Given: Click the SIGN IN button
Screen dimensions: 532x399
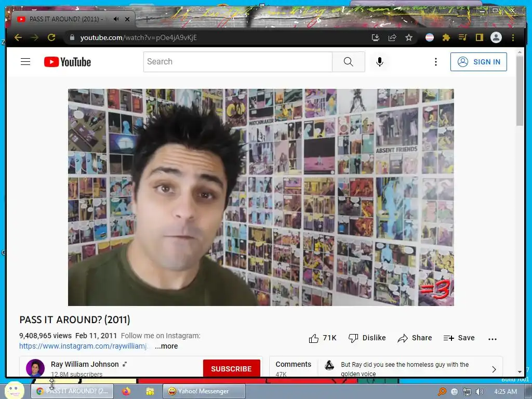Looking at the screenshot, I should pos(478,62).
